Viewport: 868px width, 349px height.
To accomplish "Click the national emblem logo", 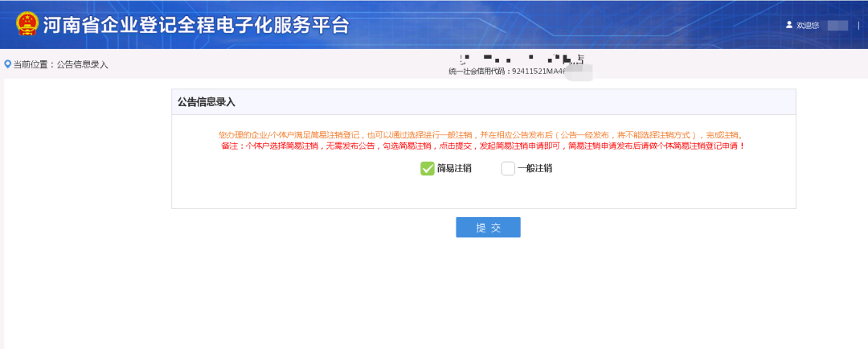I will pos(27,24).
